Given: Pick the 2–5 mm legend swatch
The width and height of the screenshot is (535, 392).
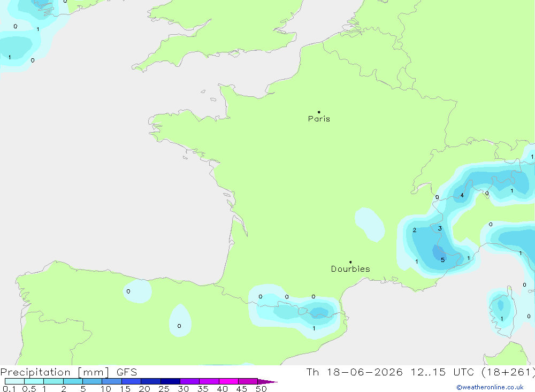Looking at the screenshot, I should (73, 381).
